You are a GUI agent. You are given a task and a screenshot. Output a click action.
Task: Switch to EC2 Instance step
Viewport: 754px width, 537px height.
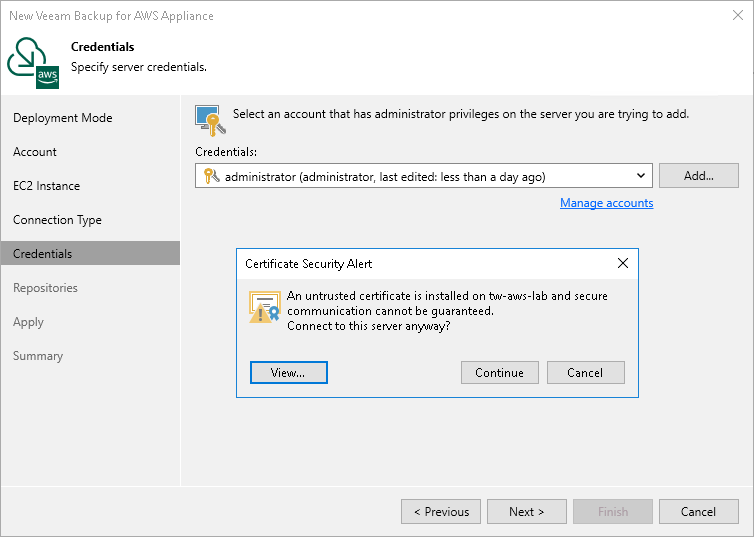click(x=47, y=186)
